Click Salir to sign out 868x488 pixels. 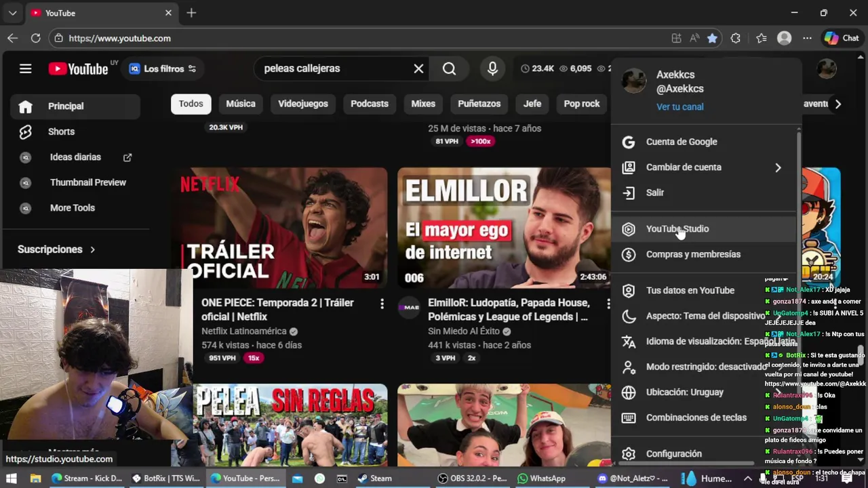tap(703, 192)
